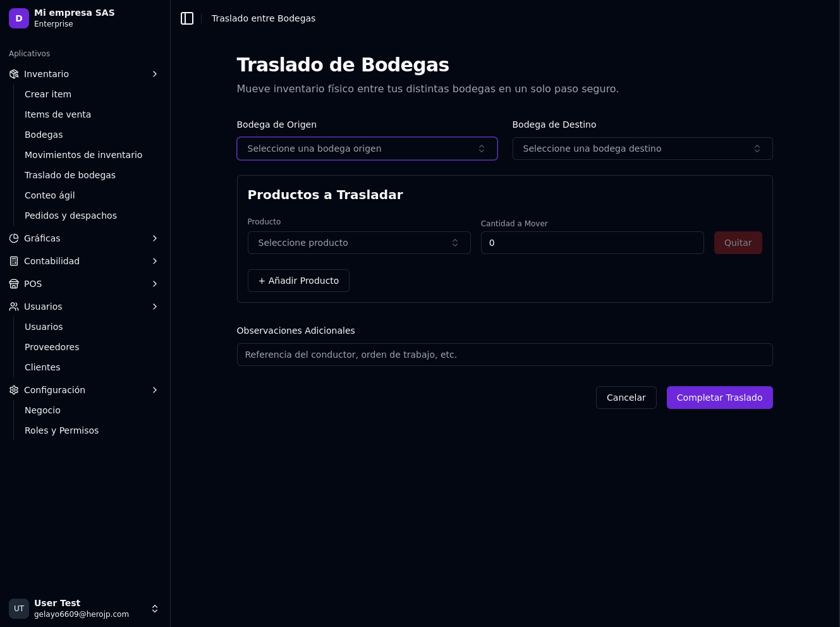Click the Quitar button

[738, 243]
